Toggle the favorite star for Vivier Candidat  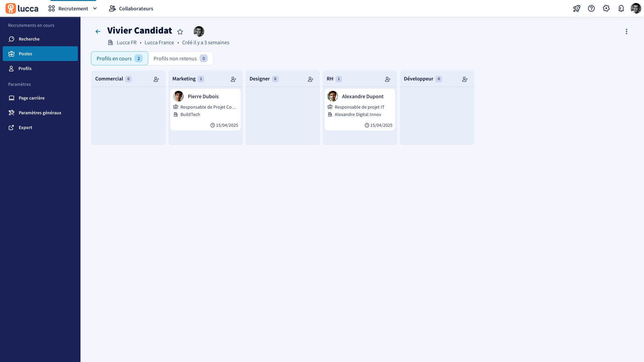coord(180,32)
